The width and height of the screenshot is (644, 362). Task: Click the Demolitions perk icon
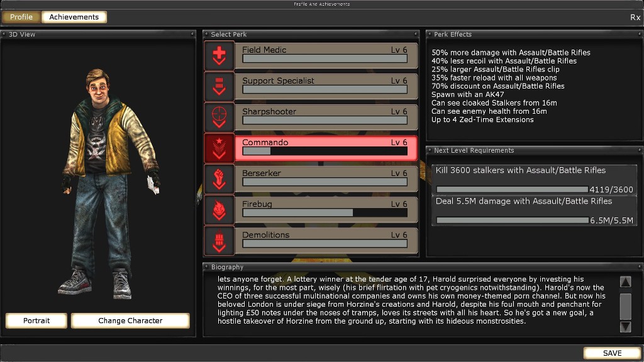[219, 240]
